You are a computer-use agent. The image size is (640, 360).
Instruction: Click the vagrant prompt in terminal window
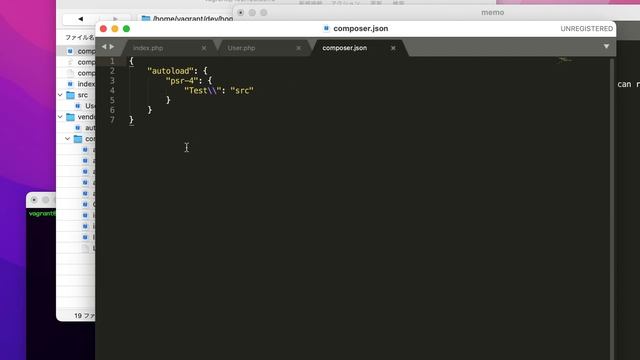42,213
